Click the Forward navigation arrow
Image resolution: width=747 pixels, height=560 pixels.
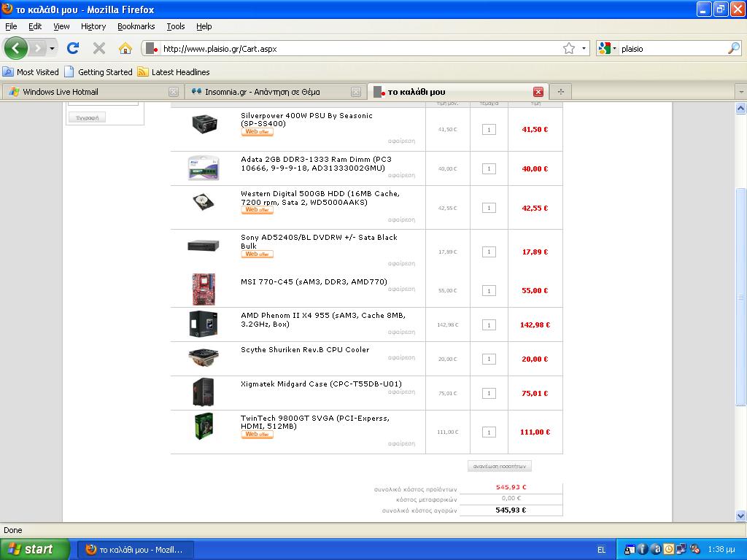point(38,48)
